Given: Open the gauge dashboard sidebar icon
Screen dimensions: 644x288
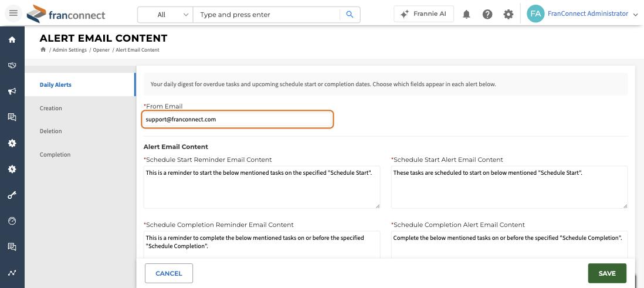Looking at the screenshot, I should tap(12, 221).
